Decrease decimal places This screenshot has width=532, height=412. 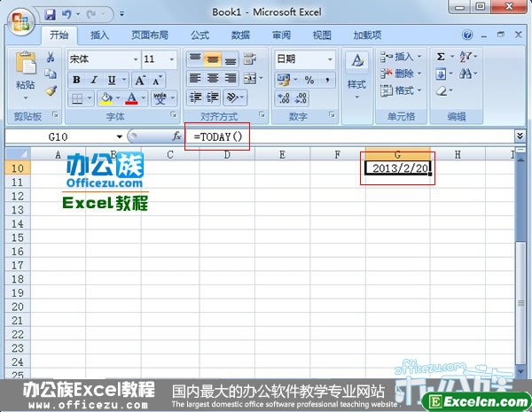(x=301, y=98)
